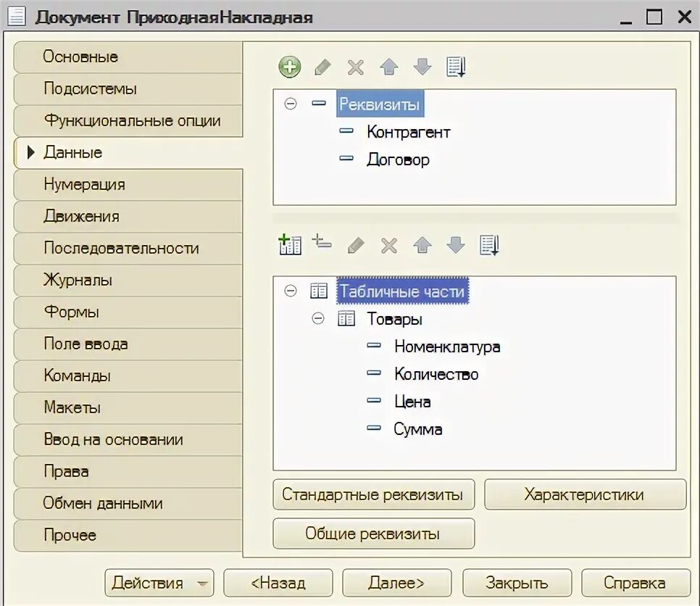Move attribute down with upper arrow icon
700x606 pixels.
pos(422,67)
